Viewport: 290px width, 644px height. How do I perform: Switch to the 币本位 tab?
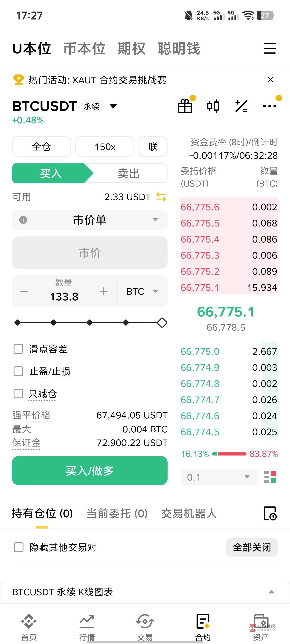coord(84,49)
